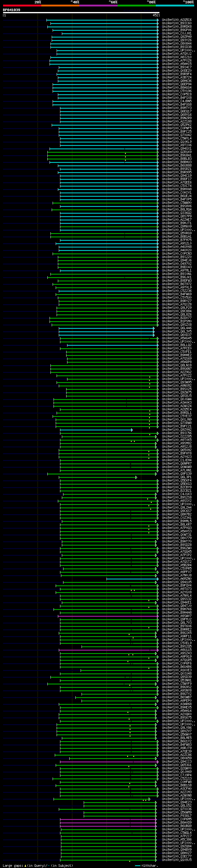
Task: Select the label UniRef100_Q93YZ6
Action: pos(177,40)
